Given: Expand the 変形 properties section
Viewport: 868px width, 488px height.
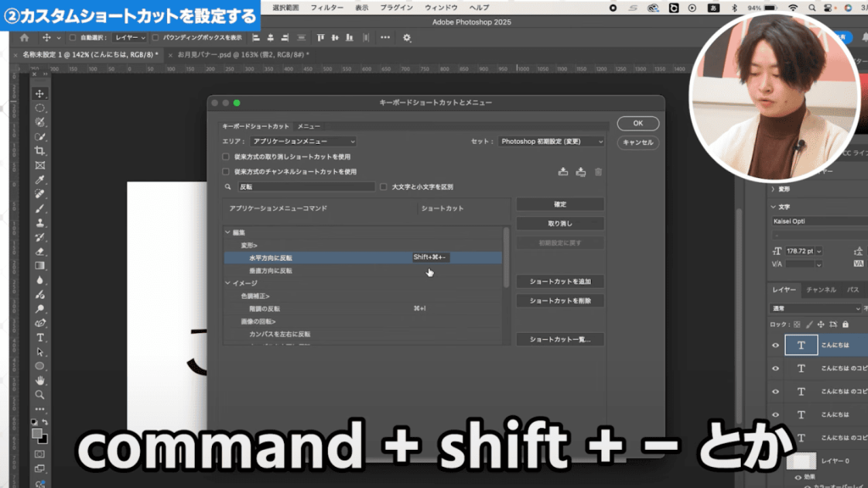Looking at the screenshot, I should pyautogui.click(x=773, y=189).
